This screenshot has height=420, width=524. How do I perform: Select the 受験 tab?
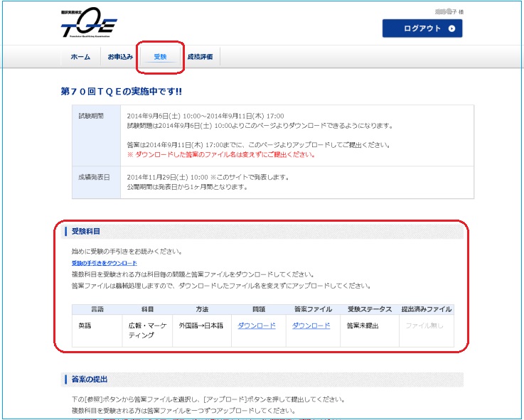coord(160,57)
